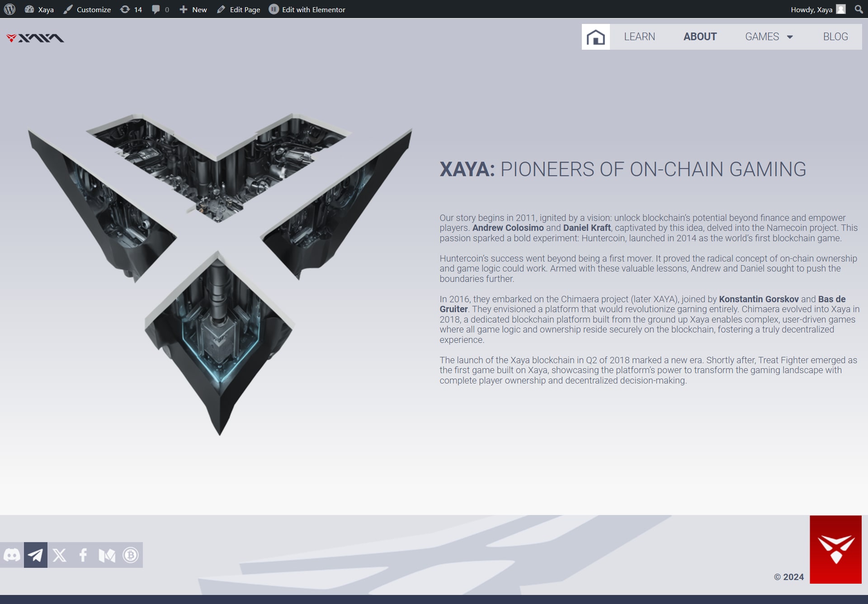Click Edit with Elementor
868x604 pixels.
[307, 9]
